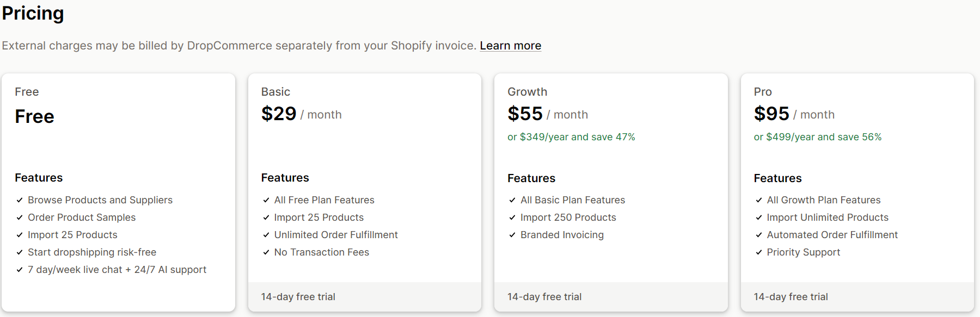The width and height of the screenshot is (980, 317).
Task: Select the Free plan card heading
Action: (27, 91)
